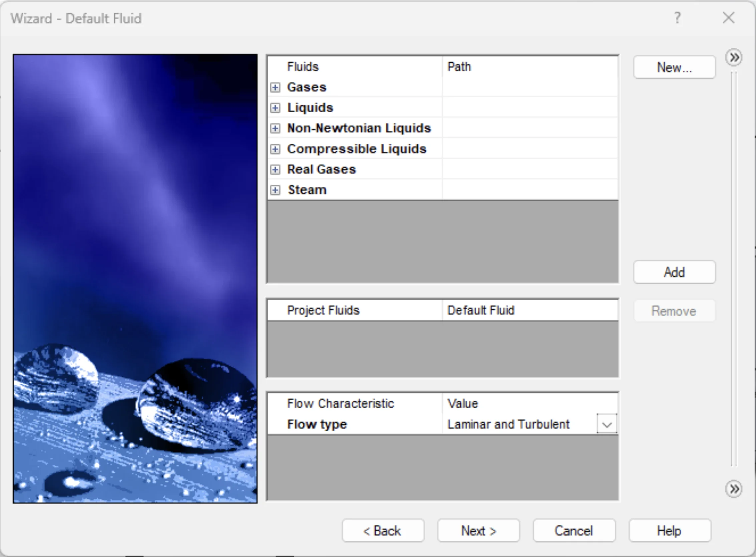Open the Flow type dropdown arrow
Viewport: 756px width, 557px height.
pos(606,424)
